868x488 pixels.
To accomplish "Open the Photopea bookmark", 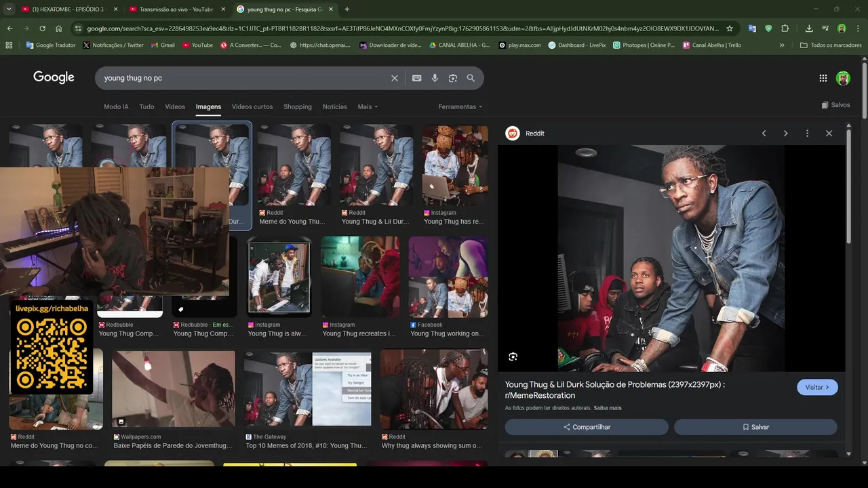I will tap(644, 45).
